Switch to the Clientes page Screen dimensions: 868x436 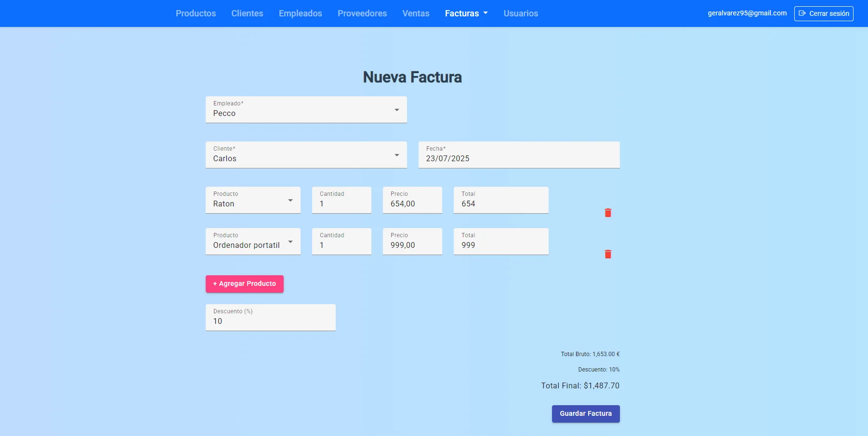pyautogui.click(x=247, y=13)
